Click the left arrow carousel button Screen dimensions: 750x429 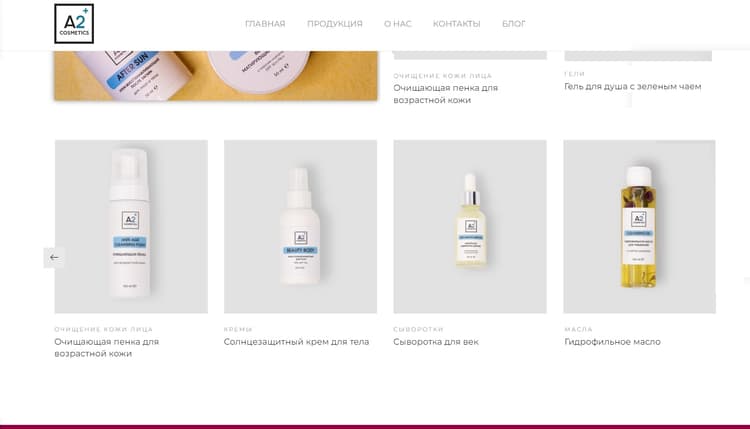pos(54,257)
